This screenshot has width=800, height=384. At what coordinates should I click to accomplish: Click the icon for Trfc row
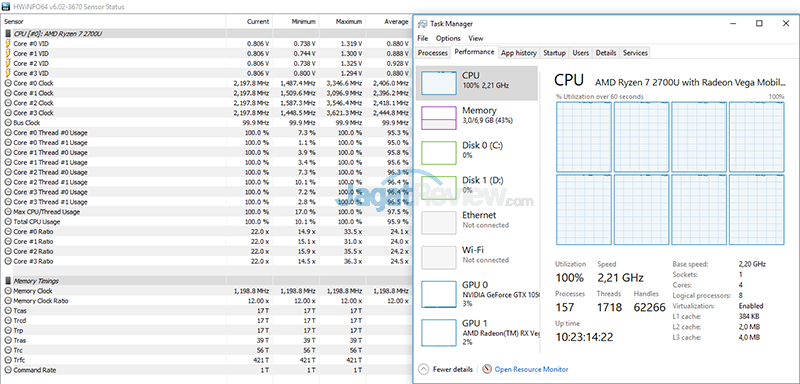[x=8, y=360]
